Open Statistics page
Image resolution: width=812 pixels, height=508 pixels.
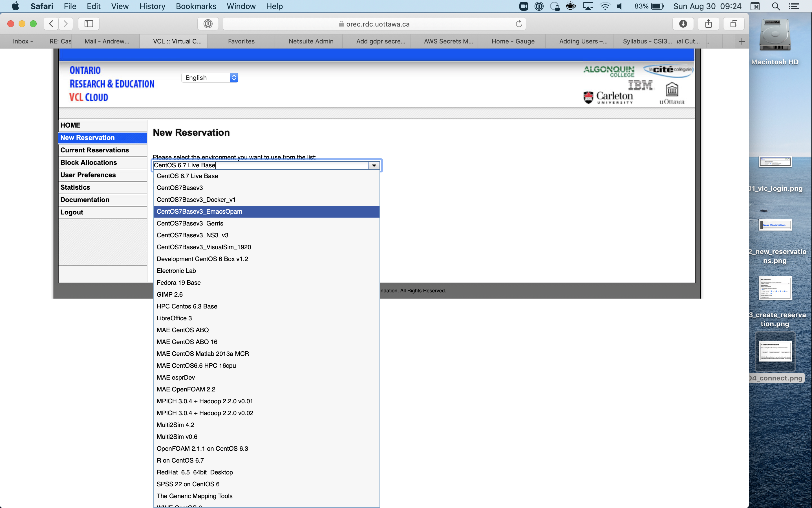click(103, 187)
